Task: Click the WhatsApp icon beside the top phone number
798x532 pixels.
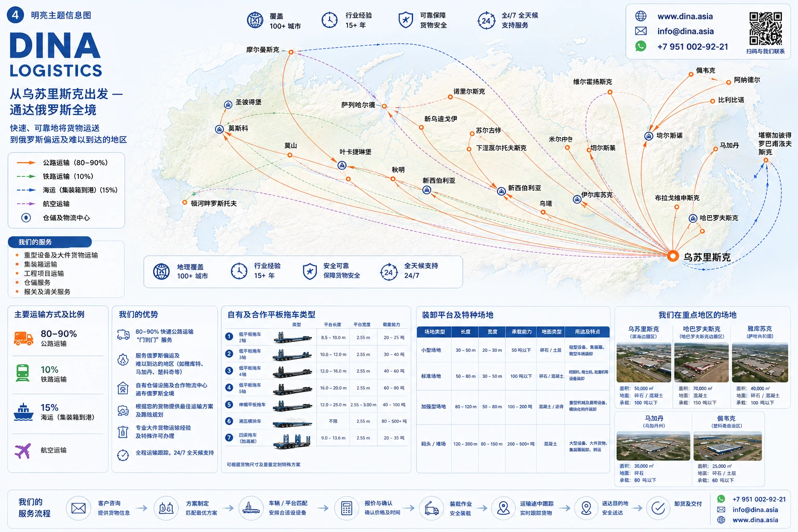Action: (641, 46)
